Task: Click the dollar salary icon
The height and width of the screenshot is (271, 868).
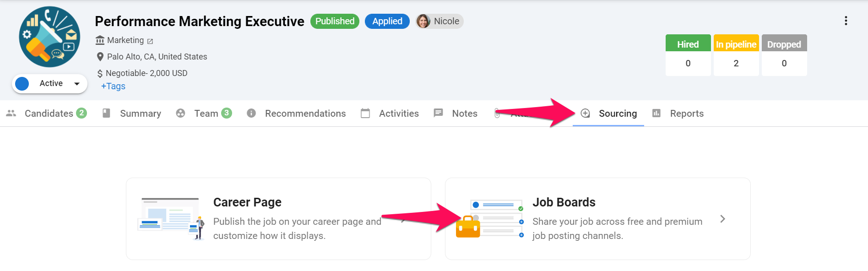Action: click(100, 73)
